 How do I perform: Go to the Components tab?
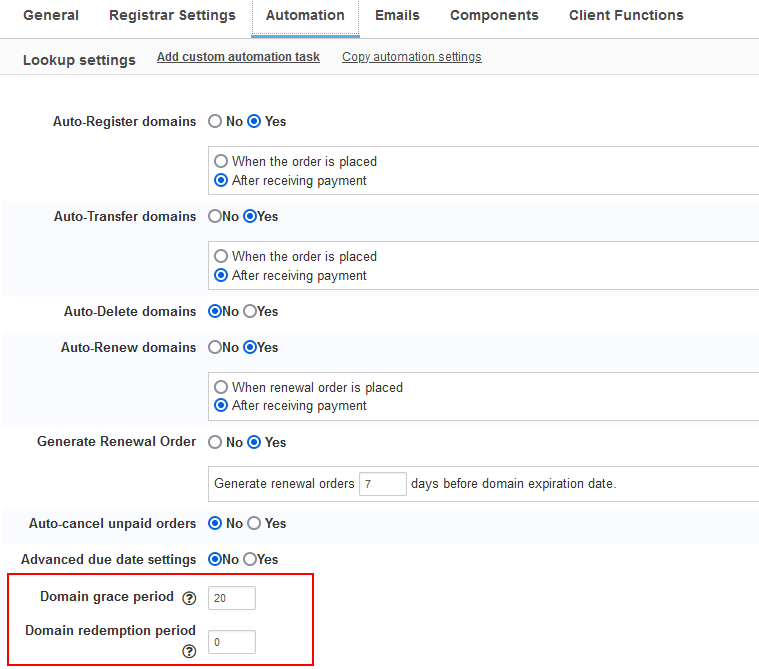point(494,16)
